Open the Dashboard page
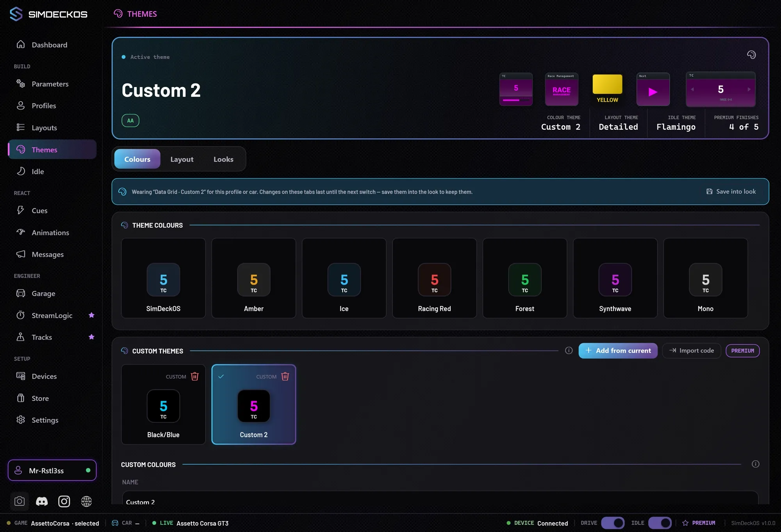 pos(52,45)
